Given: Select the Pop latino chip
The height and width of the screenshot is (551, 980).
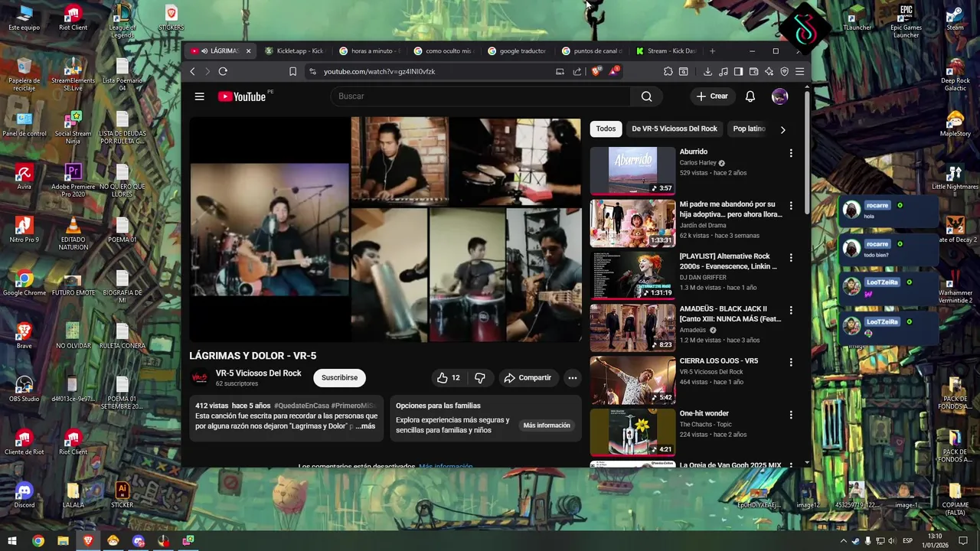Looking at the screenshot, I should (x=749, y=129).
